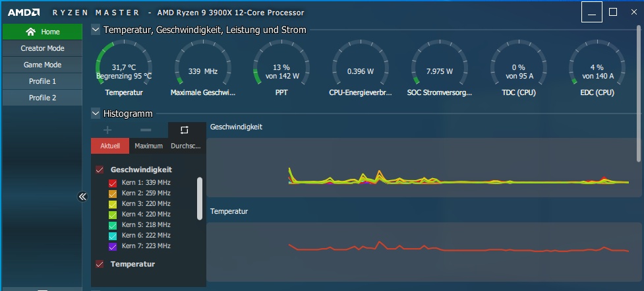The height and width of the screenshot is (291, 644).
Task: Select Profile 2
Action: coord(42,98)
